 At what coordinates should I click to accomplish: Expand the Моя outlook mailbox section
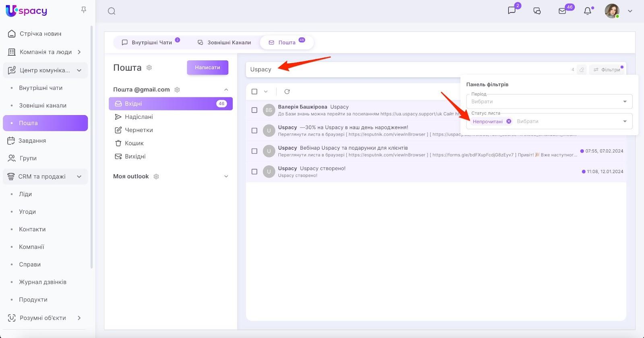coord(226,177)
